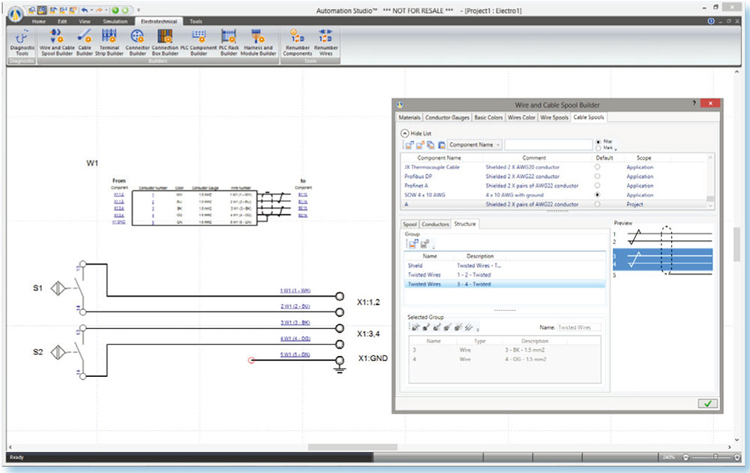Click the first green simulation button in quick toolbar
This screenshot has width=750, height=473.
click(x=115, y=10)
